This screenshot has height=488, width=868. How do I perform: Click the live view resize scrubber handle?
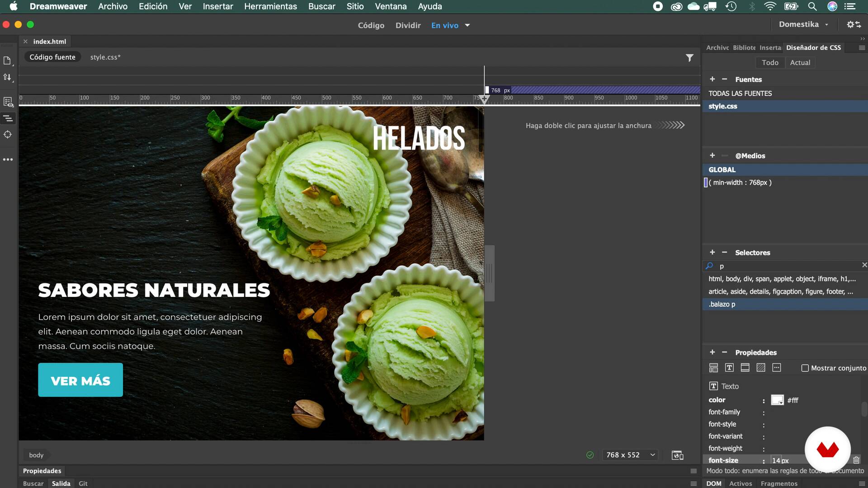490,273
